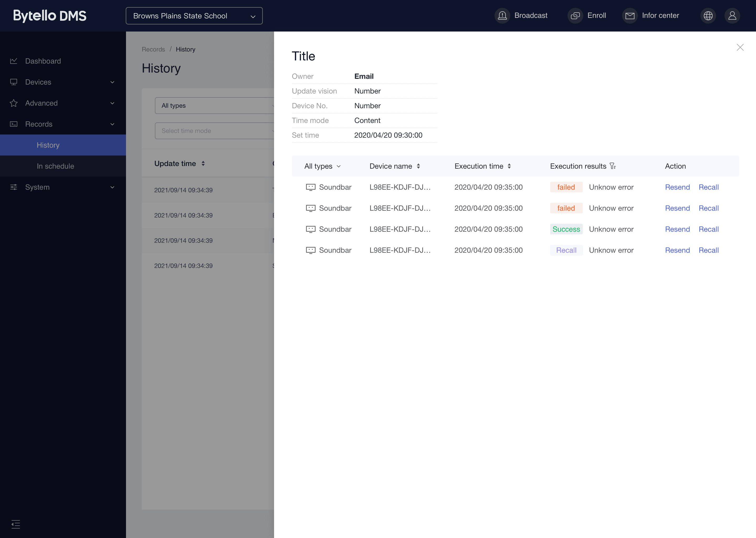This screenshot has height=538, width=756.
Task: Click first failed status badge
Action: [x=566, y=187]
